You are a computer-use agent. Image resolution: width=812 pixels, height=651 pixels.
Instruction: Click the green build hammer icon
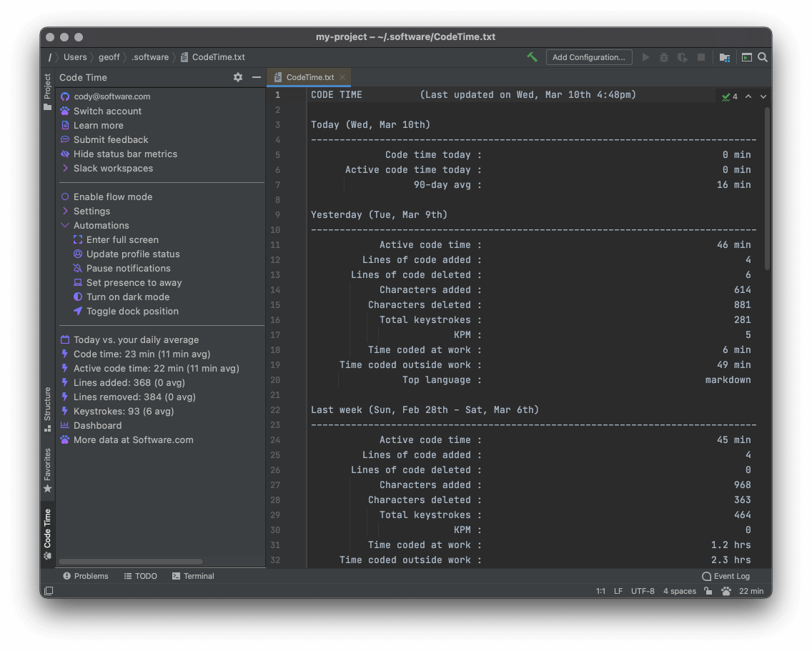pos(532,57)
